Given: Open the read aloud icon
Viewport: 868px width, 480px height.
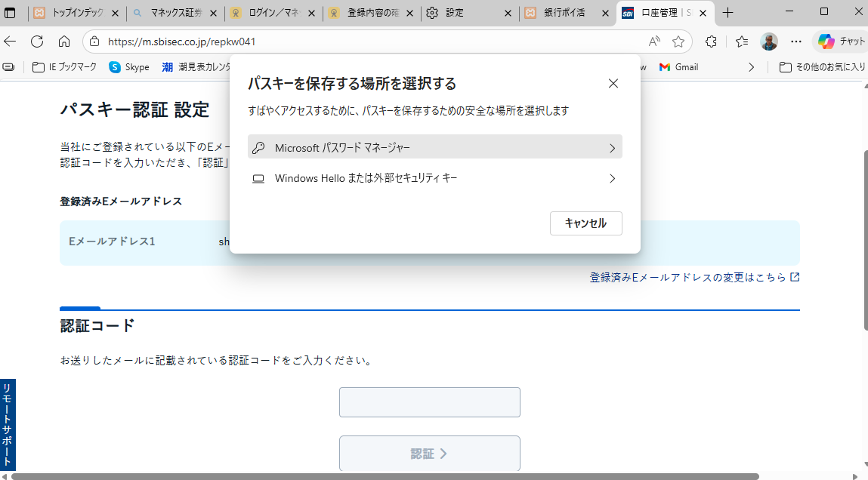Looking at the screenshot, I should (654, 42).
